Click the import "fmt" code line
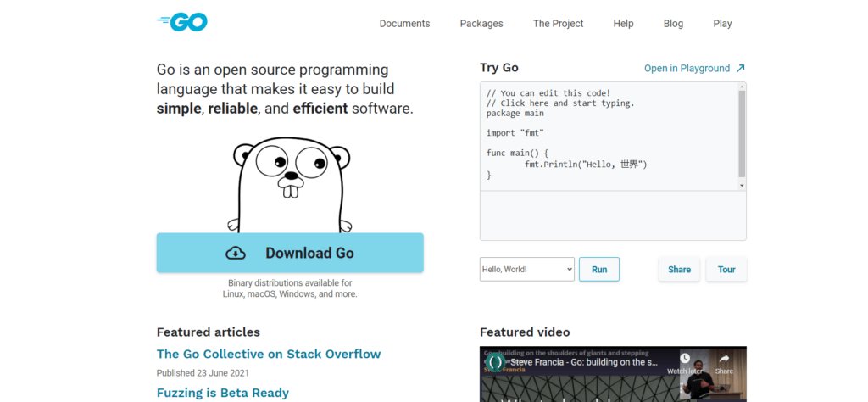Image resolution: width=868 pixels, height=402 pixels. (x=515, y=133)
